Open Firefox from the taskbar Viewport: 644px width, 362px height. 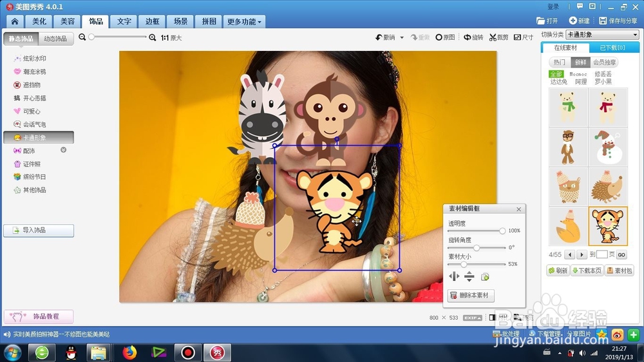tap(129, 352)
